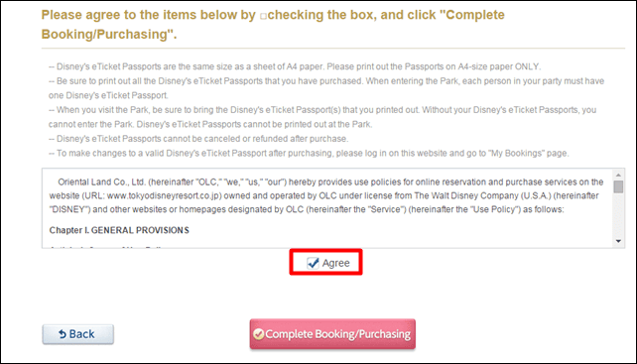637x364 pixels.
Task: Click the small box symbol in the heading
Action: (263, 16)
